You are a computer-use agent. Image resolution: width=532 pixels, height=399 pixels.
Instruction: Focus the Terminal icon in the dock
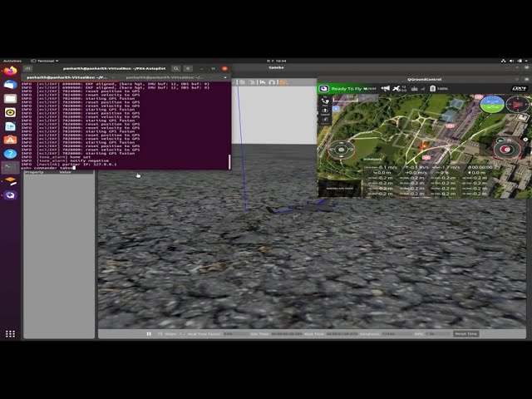(x=10, y=168)
